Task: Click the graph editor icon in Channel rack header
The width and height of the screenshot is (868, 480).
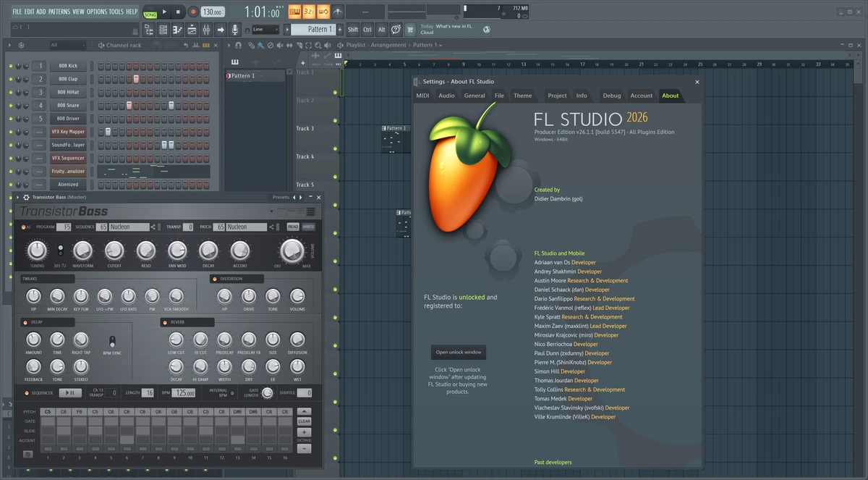Action: pyautogui.click(x=195, y=45)
